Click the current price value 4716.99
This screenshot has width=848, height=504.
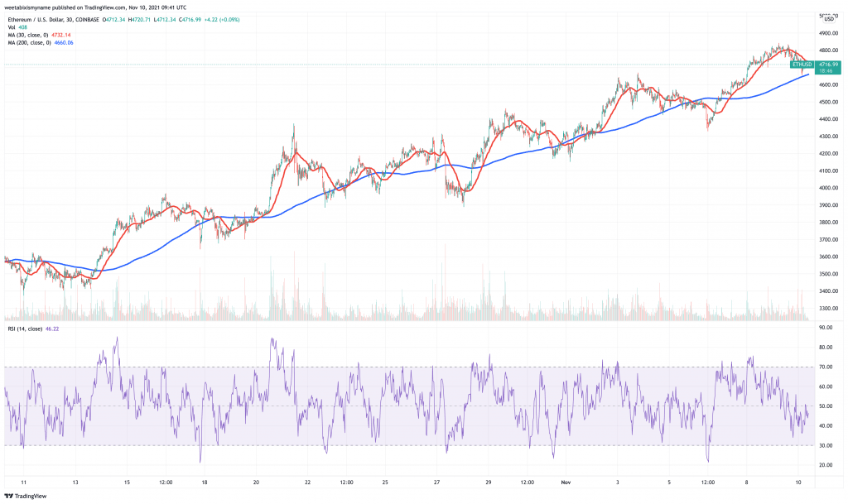(828, 65)
